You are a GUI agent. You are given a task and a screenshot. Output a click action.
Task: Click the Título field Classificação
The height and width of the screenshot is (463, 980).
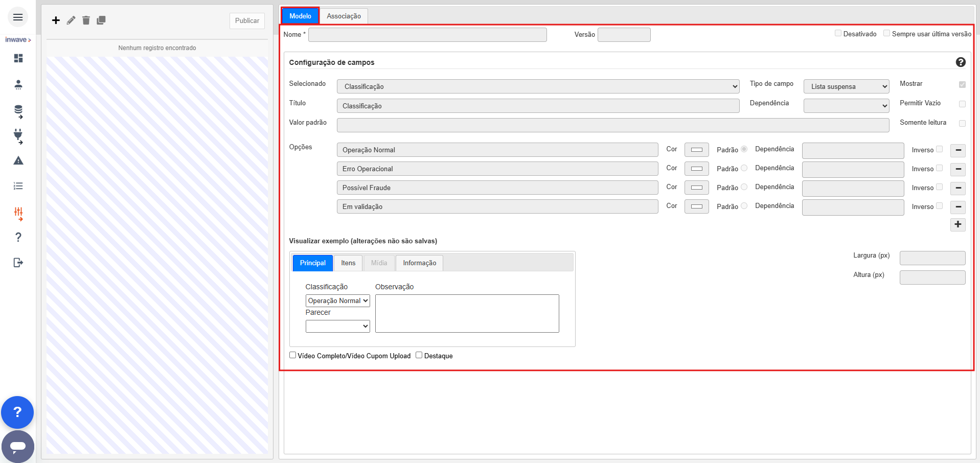(x=538, y=106)
